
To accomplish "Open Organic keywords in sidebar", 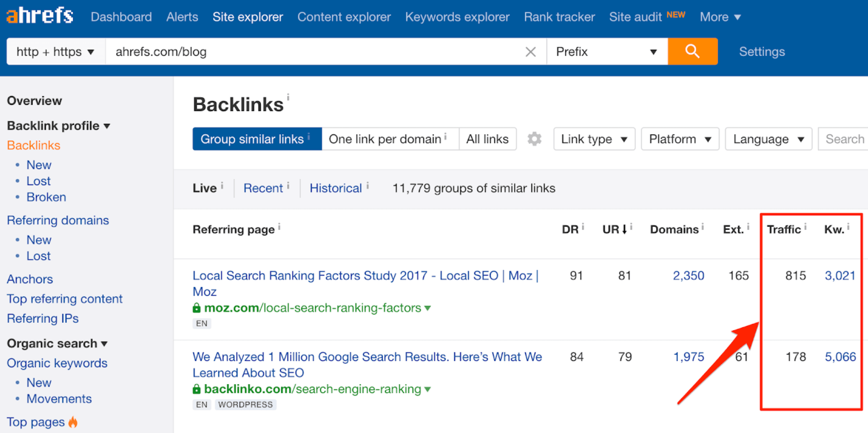I will tap(57, 363).
